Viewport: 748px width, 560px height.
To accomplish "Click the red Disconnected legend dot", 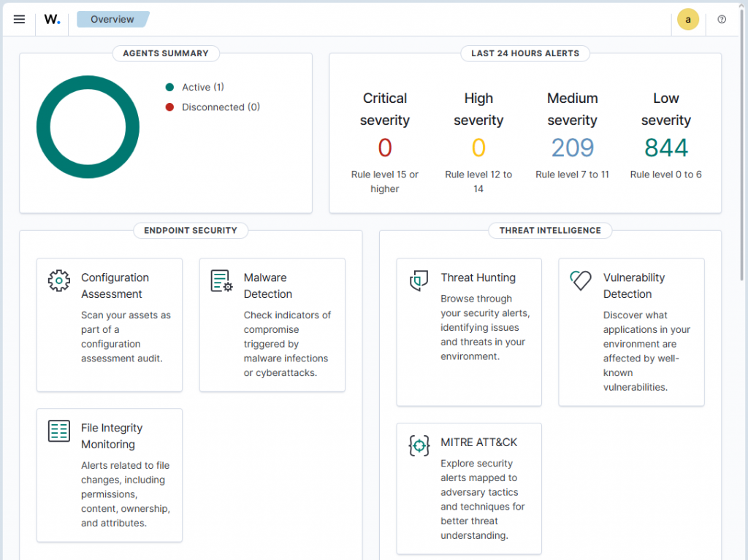I will tap(169, 107).
